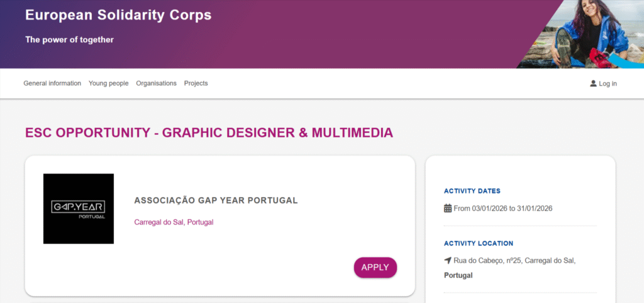This screenshot has height=303, width=644.
Task: Click the Activity Dates section heading
Action: tap(472, 191)
